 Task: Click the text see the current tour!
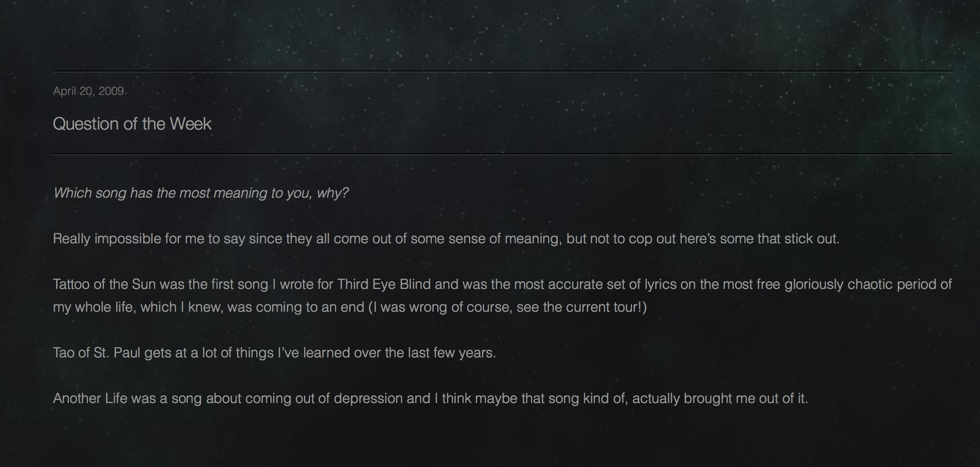pos(579,307)
